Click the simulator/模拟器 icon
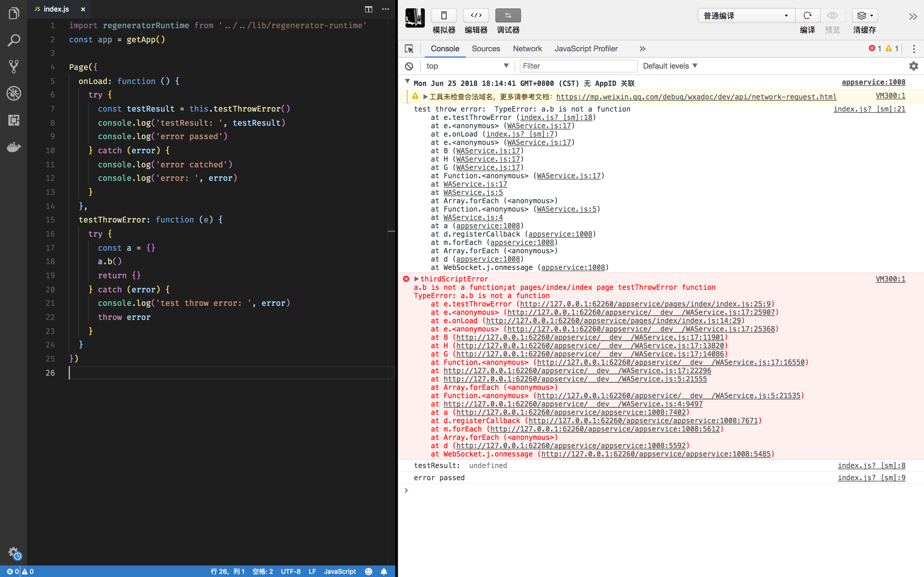This screenshot has height=577, width=924. [x=443, y=15]
